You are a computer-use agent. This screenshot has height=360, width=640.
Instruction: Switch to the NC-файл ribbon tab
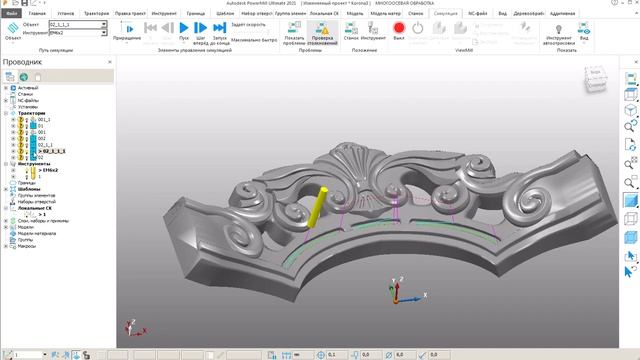pos(478,13)
